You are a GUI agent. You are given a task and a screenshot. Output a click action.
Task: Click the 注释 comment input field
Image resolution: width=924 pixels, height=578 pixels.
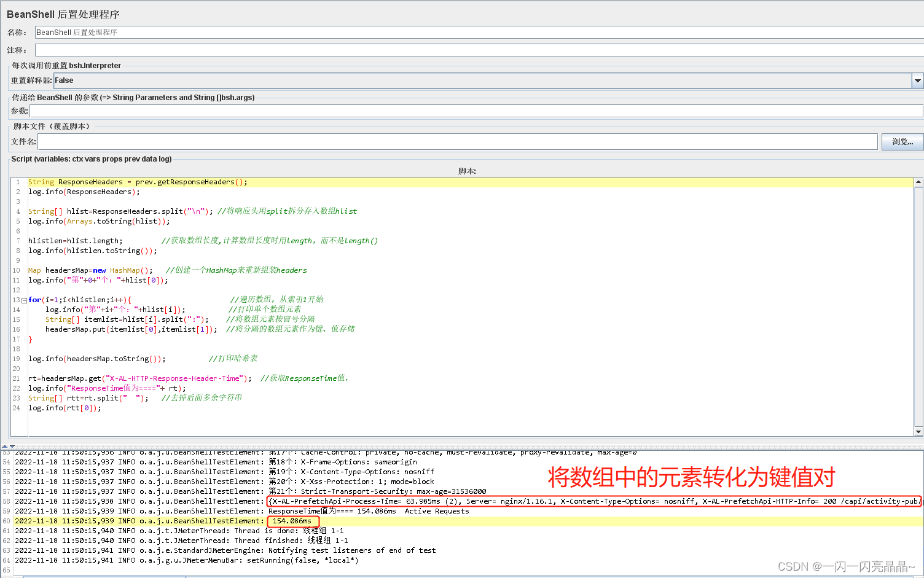tap(479, 50)
